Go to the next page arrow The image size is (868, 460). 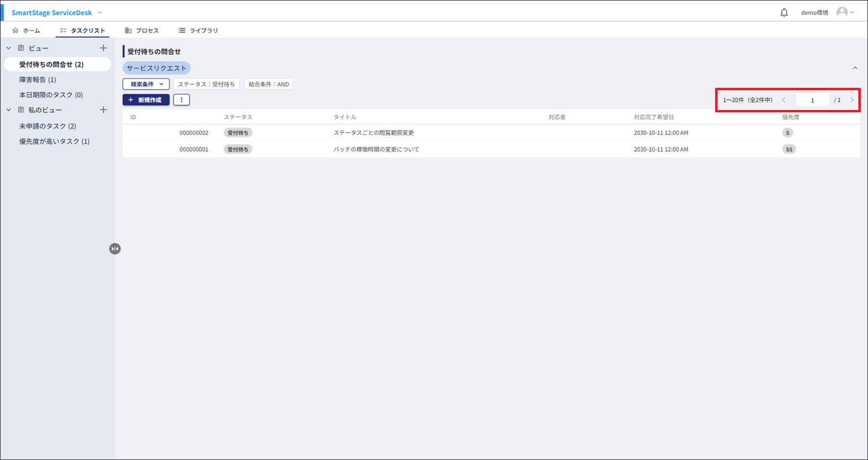pyautogui.click(x=852, y=100)
